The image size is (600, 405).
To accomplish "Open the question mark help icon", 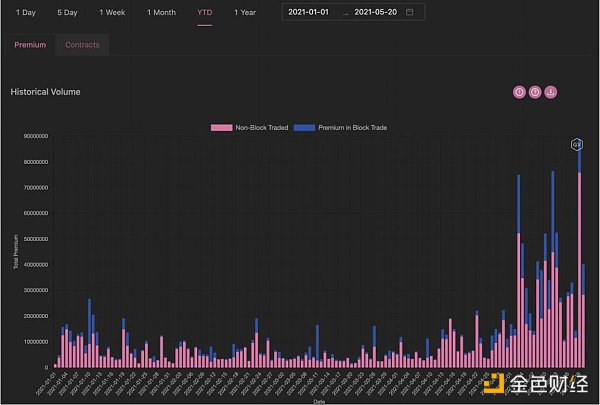I will (535, 92).
